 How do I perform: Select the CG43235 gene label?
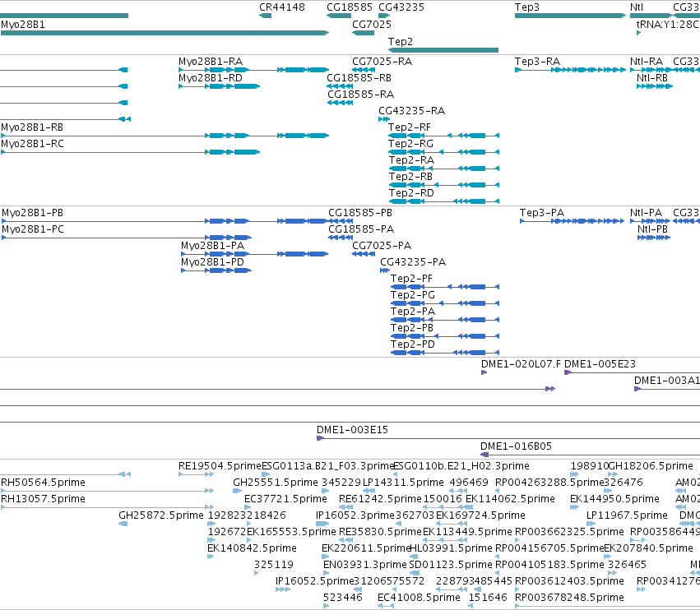tap(401, 7)
